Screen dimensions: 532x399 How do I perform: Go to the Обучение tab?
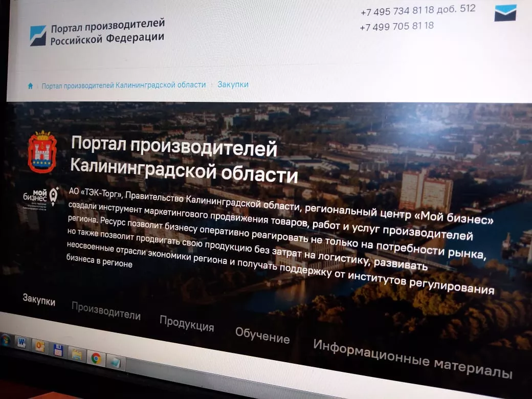[262, 336]
